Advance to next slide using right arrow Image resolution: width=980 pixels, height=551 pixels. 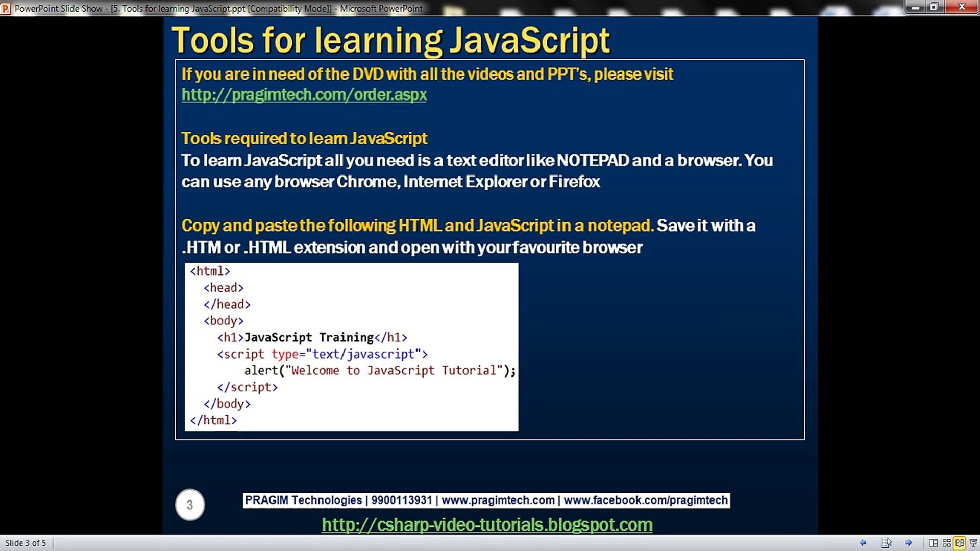(x=909, y=543)
